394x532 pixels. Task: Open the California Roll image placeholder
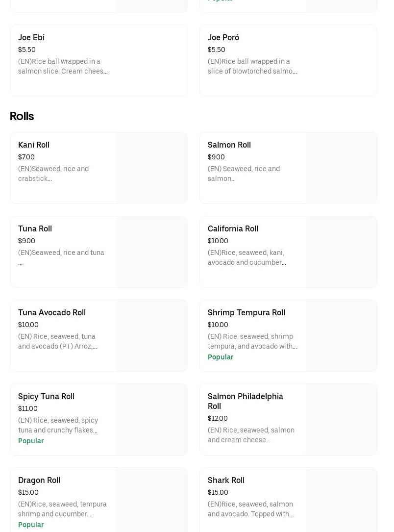[x=341, y=252]
